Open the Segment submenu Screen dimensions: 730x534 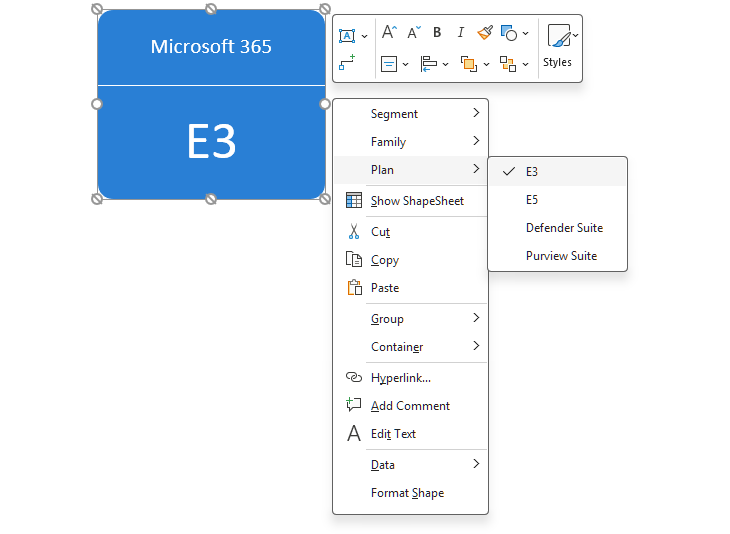[411, 114]
